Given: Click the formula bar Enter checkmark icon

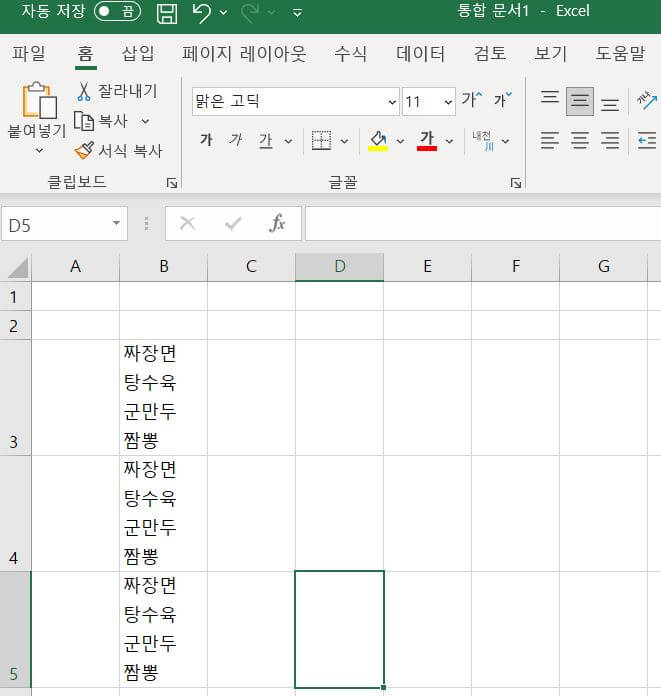Looking at the screenshot, I should coord(233,224).
